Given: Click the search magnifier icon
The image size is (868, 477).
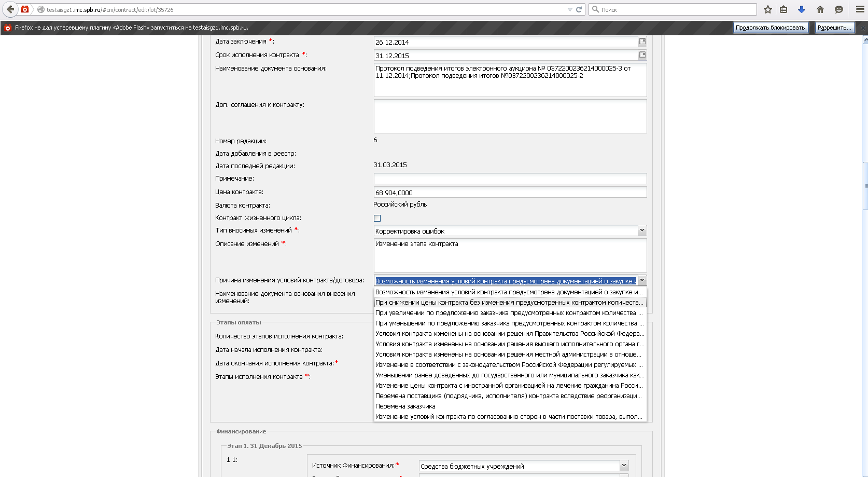Looking at the screenshot, I should 596,9.
